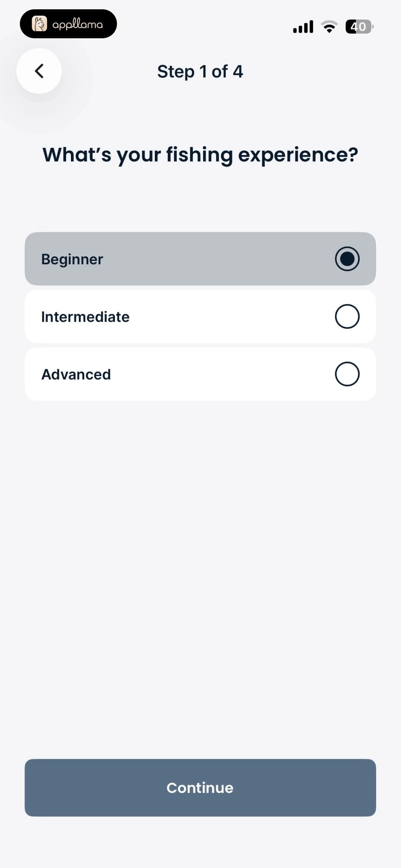Select the Intermediate radio button

(x=347, y=316)
